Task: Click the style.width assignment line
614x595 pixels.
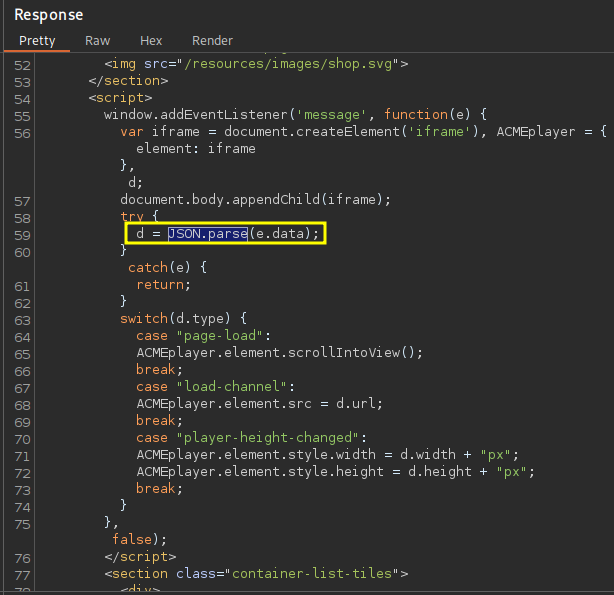Action: 327,455
